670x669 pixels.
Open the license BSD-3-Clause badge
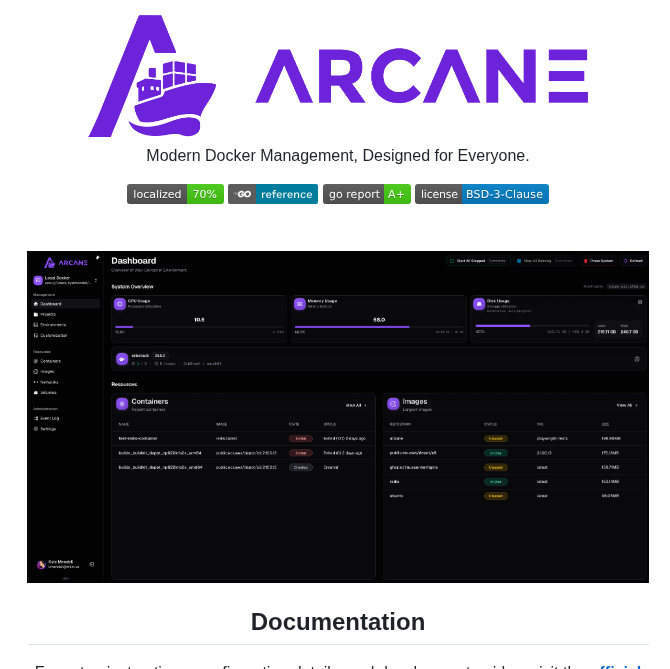click(x=482, y=194)
